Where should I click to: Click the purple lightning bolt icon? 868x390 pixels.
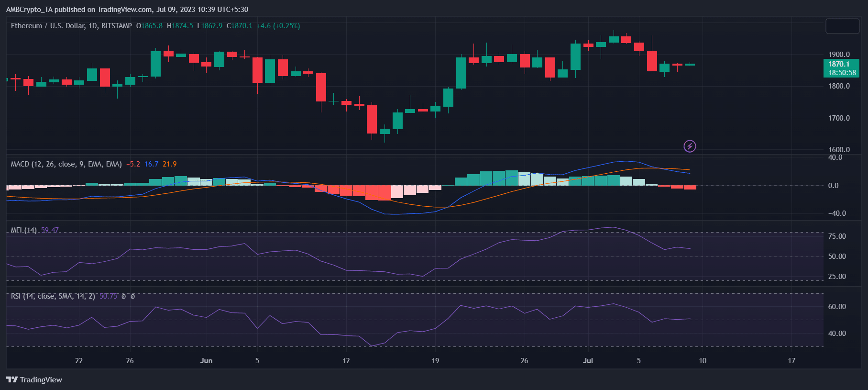(690, 146)
